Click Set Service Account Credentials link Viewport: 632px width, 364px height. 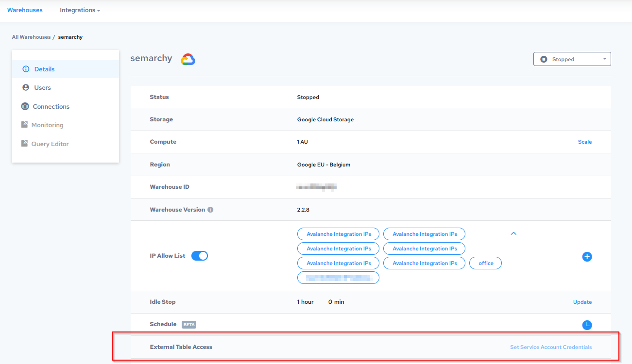[x=551, y=347]
